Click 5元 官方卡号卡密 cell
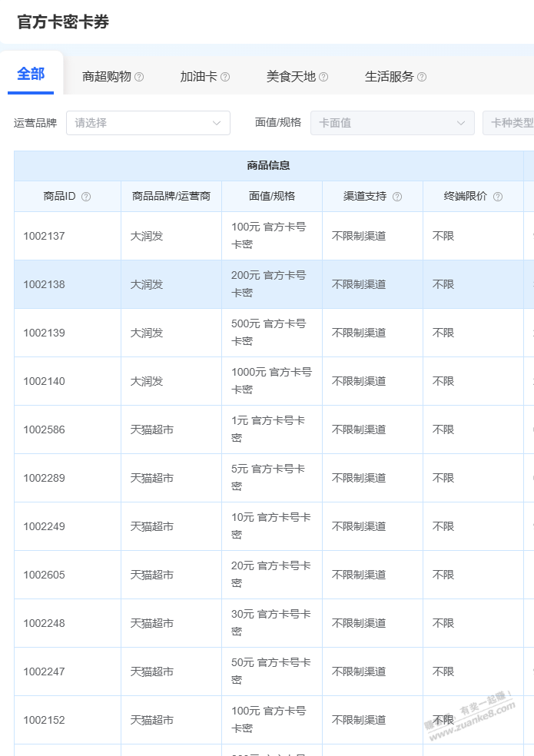The height and width of the screenshot is (756, 534). (x=268, y=477)
